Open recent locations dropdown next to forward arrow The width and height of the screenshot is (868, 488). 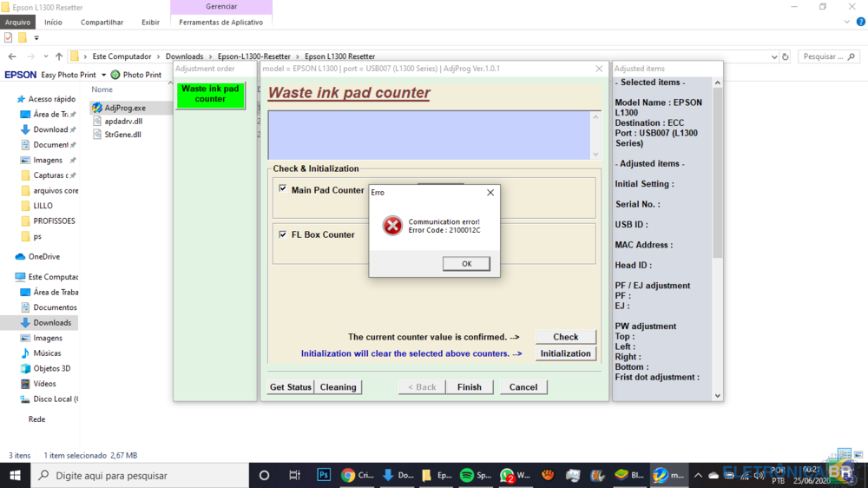[45, 56]
